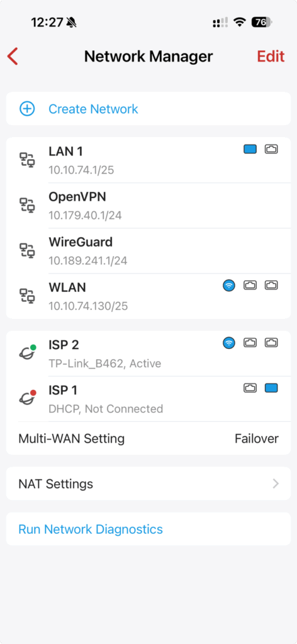Select the WireGuard network entry
The image size is (297, 644).
pyautogui.click(x=148, y=251)
